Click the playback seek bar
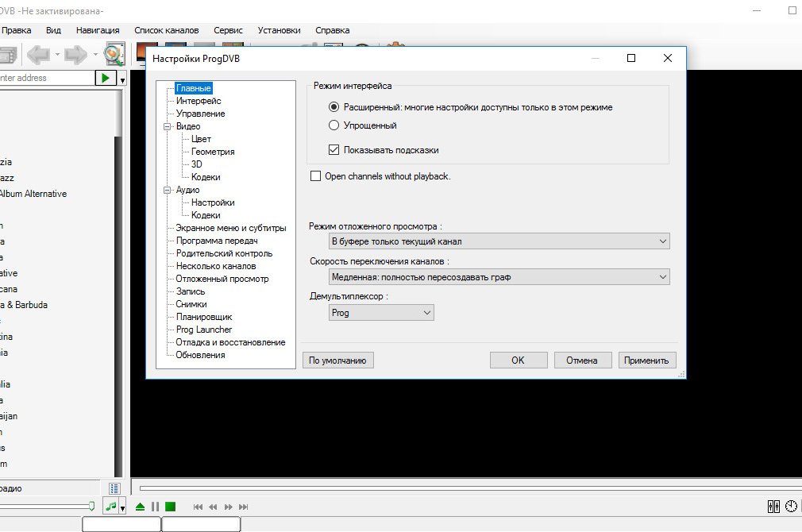Image resolution: width=802 pixels, height=532 pixels. [471, 488]
